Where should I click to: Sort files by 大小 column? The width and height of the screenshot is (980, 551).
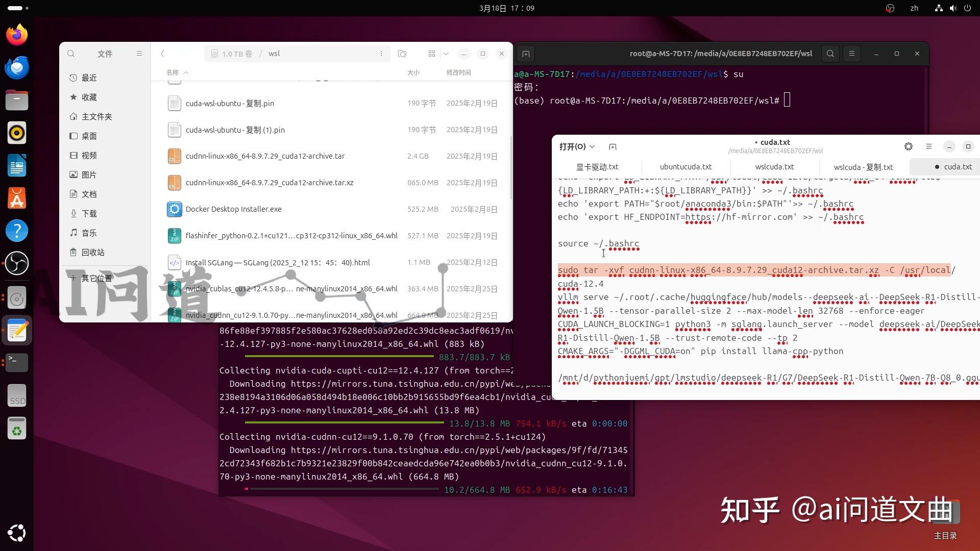coord(413,72)
